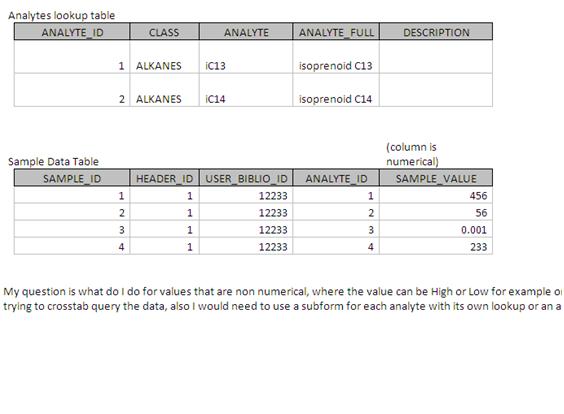
Task: Select the cell with value 456
Action: pyautogui.click(x=436, y=195)
